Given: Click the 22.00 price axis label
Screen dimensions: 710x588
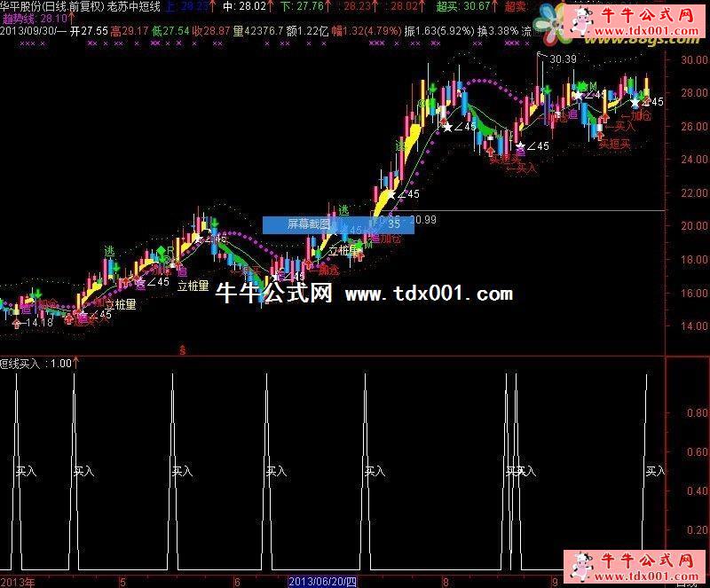Looking at the screenshot, I should pos(694,192).
